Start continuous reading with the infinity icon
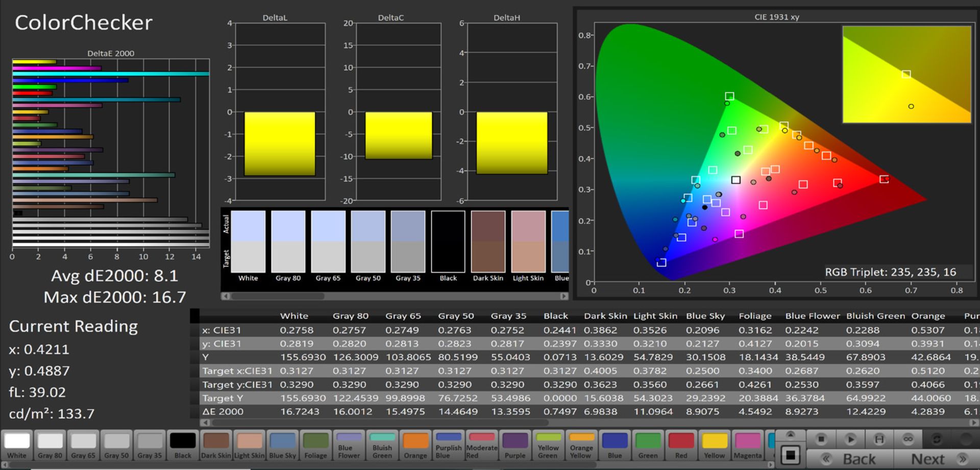 [908, 439]
